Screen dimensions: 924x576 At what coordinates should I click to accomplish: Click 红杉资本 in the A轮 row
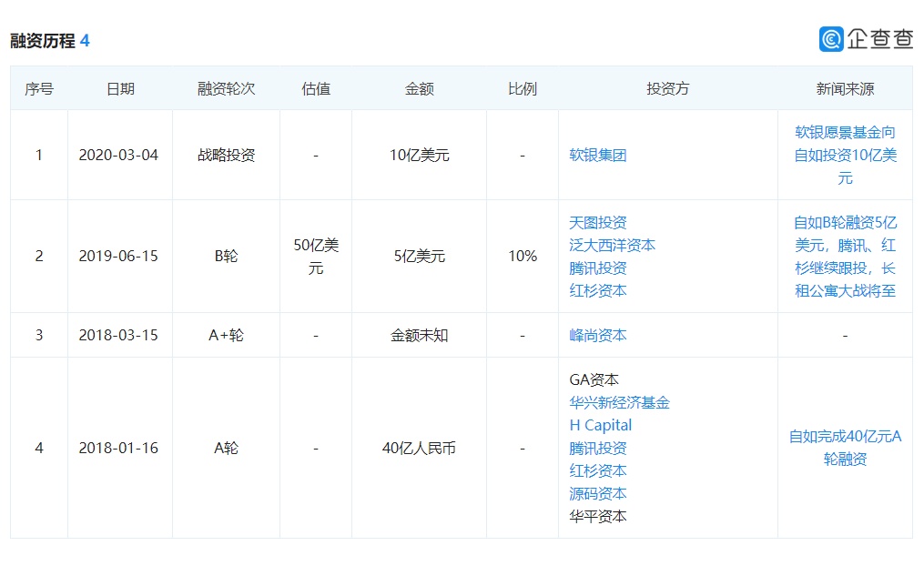(x=597, y=471)
